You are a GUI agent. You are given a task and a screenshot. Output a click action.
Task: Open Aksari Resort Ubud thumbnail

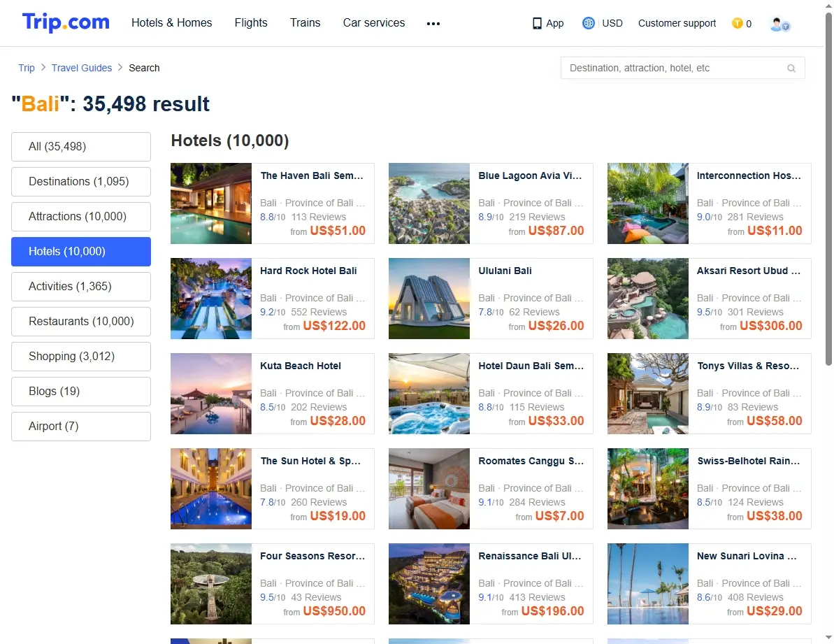(648, 299)
